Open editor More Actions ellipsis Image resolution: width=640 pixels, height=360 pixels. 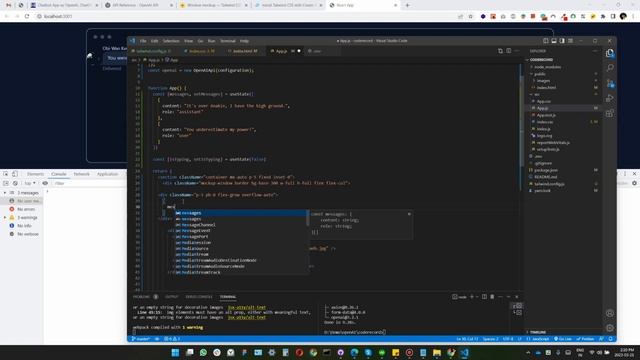[517, 51]
